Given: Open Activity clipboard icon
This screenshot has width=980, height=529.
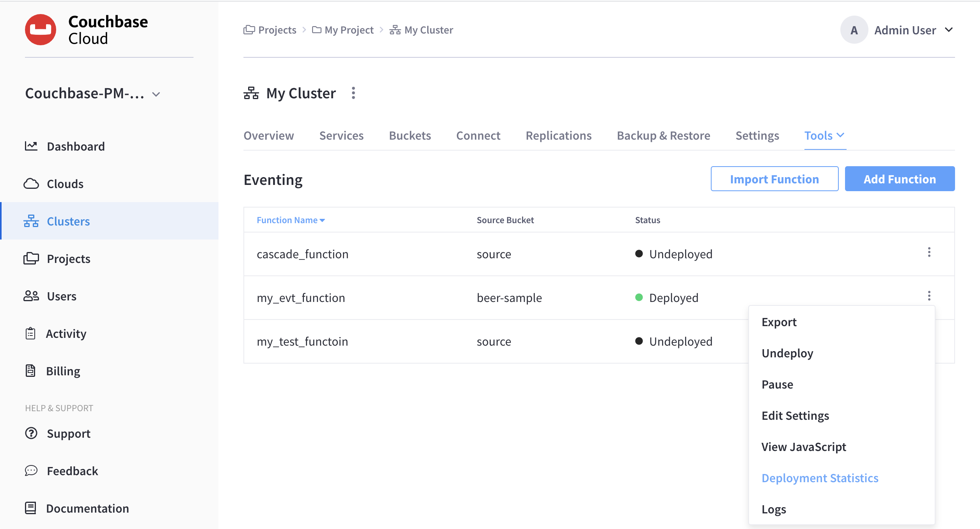Looking at the screenshot, I should tap(30, 334).
